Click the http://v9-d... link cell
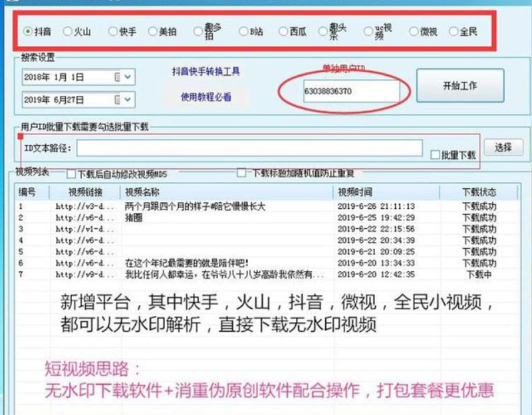This screenshot has width=532, height=415. (85, 275)
